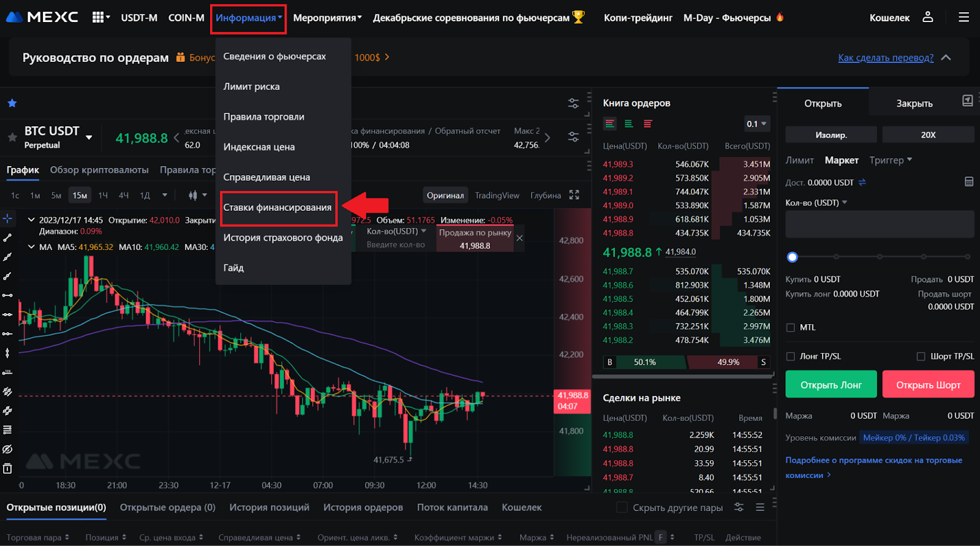Click the Изолир. margin mode button
This screenshot has width=980, height=546.
831,135
